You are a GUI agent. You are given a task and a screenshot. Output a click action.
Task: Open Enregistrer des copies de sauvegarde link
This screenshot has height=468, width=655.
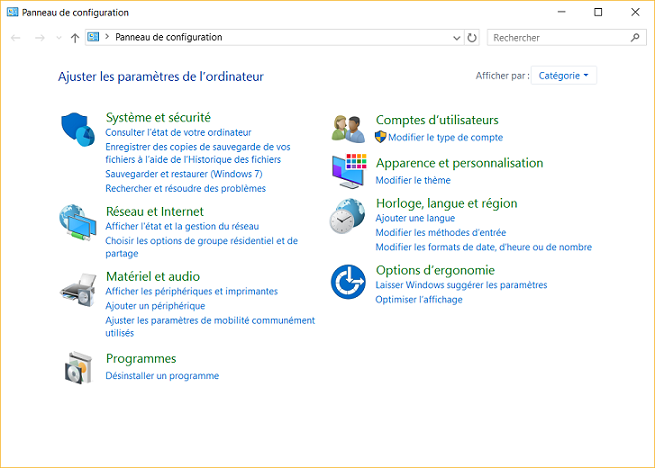pos(198,153)
